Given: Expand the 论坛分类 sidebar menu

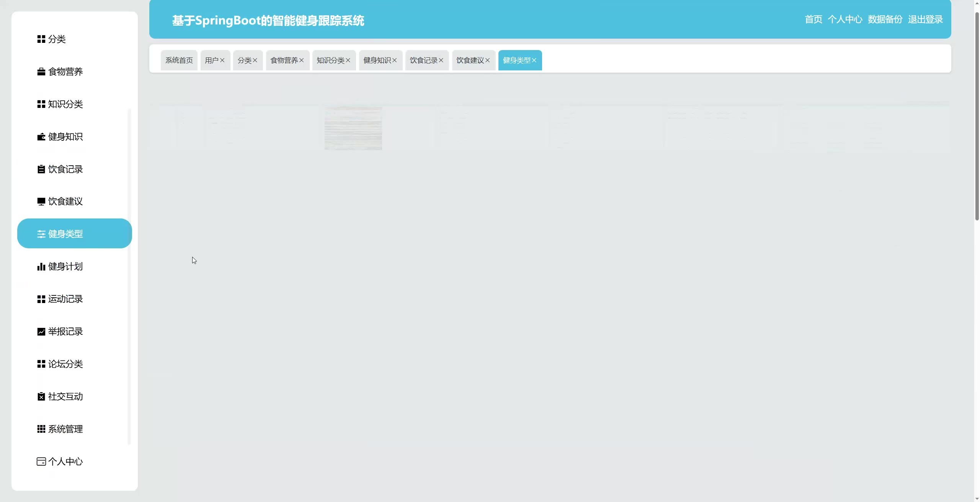Looking at the screenshot, I should (x=65, y=364).
